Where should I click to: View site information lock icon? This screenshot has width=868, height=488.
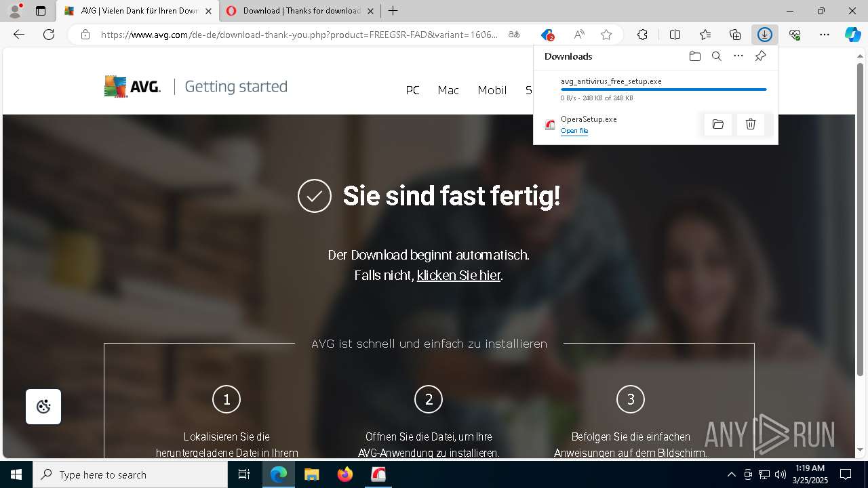(x=85, y=35)
